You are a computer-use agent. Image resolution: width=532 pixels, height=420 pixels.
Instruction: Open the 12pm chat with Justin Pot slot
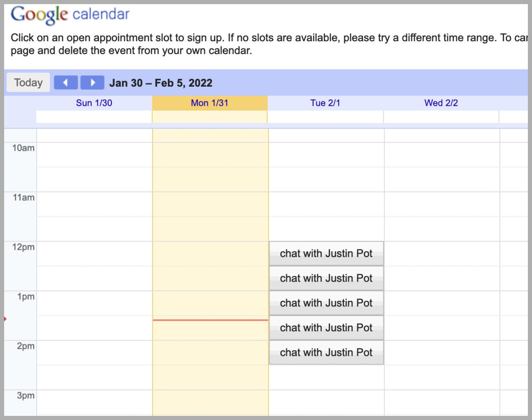[x=326, y=253]
